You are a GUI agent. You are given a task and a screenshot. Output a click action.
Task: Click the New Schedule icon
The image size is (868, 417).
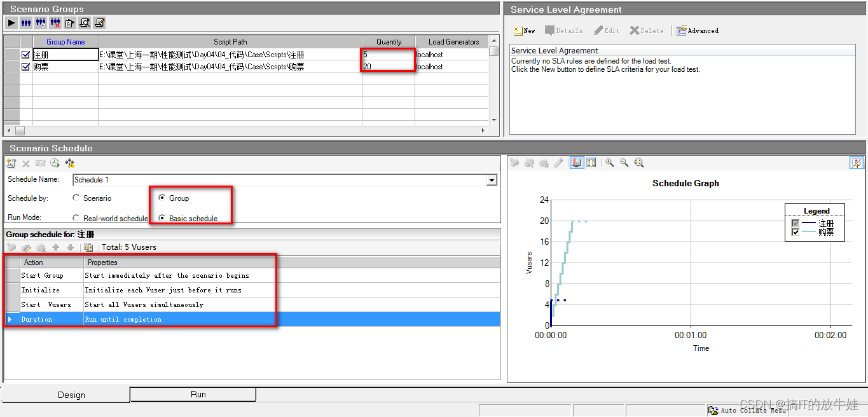tap(11, 163)
